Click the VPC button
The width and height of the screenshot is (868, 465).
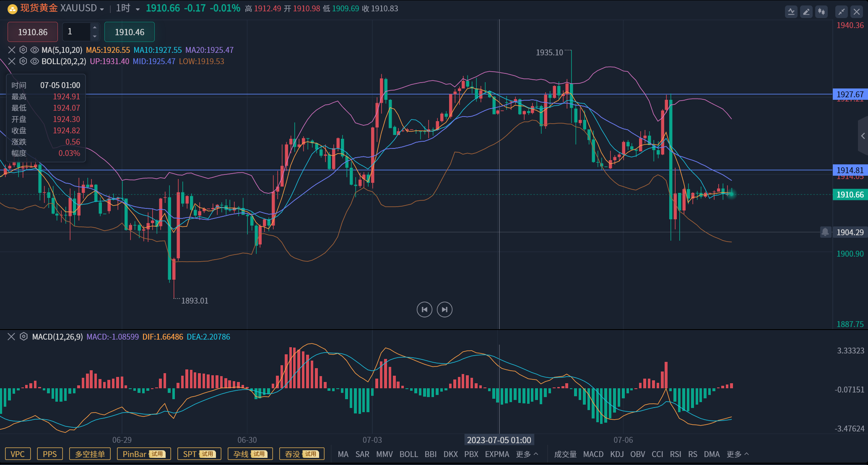18,454
